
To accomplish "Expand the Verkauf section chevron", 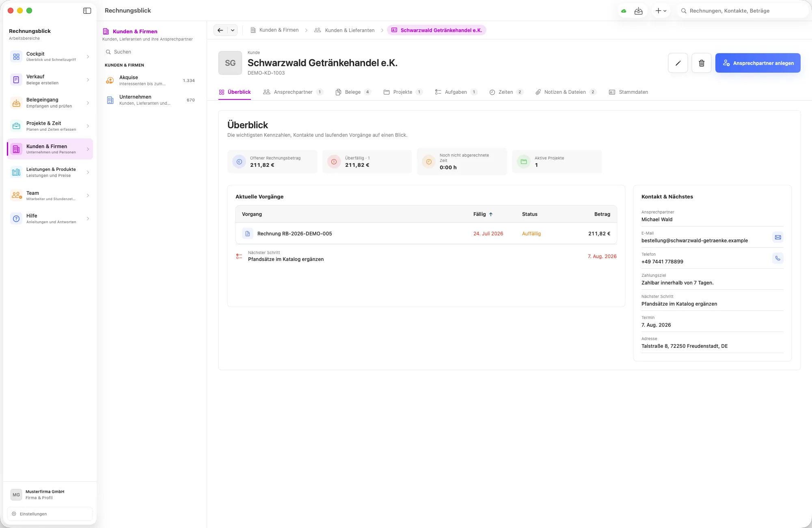I will [x=88, y=80].
